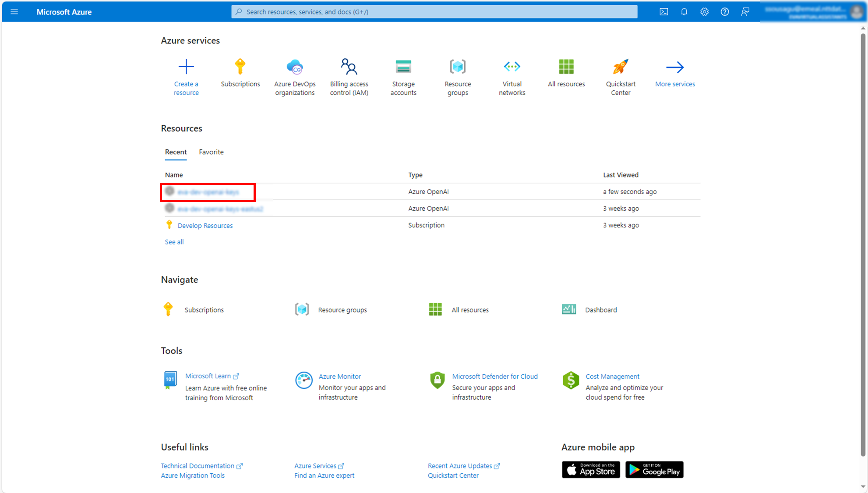Open Virtual networks service
Image resolution: width=868 pixels, height=493 pixels.
[x=512, y=77]
